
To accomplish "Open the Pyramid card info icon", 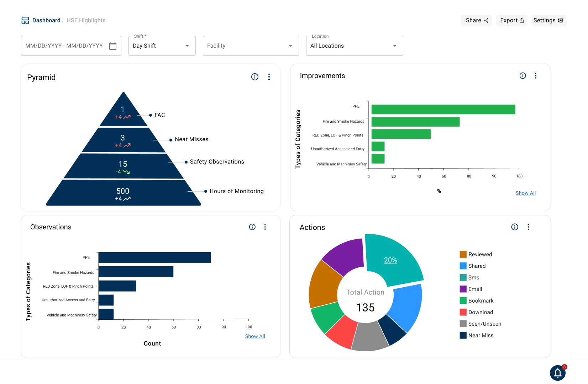I will pyautogui.click(x=255, y=77).
